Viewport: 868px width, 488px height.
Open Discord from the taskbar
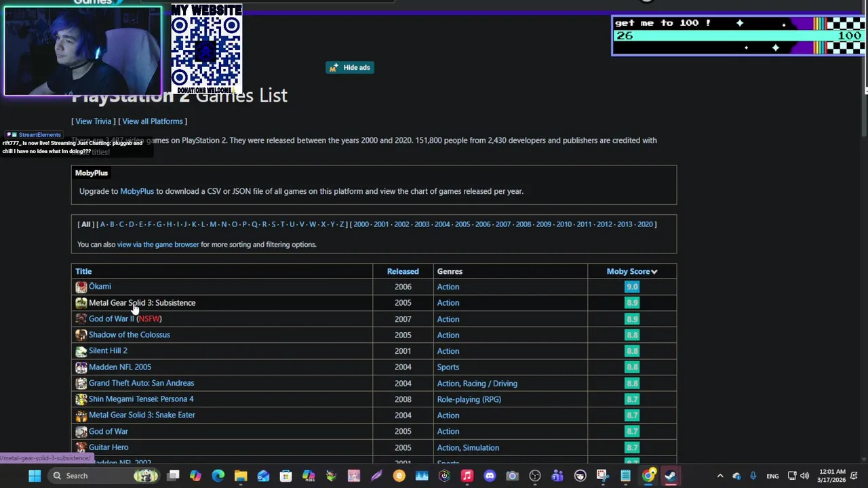point(490,476)
